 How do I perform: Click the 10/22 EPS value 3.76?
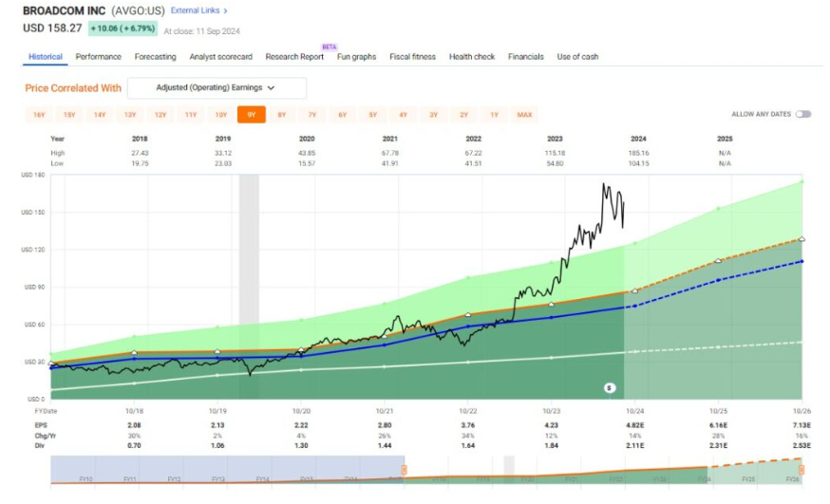click(x=468, y=425)
